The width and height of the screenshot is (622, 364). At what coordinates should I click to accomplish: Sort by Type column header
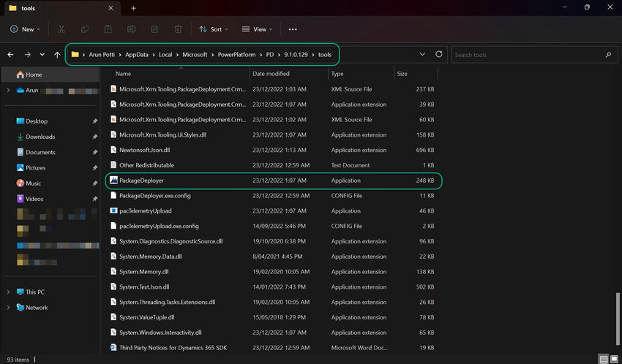(361, 74)
